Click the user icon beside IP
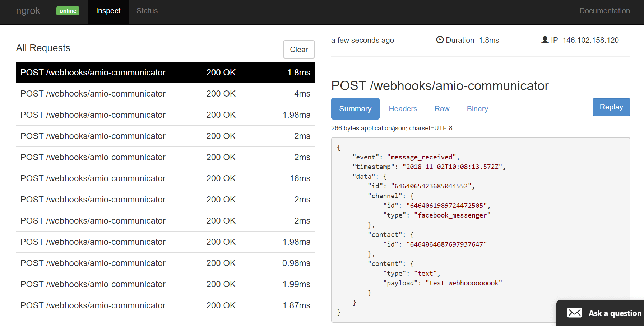The image size is (644, 327). 545,40
